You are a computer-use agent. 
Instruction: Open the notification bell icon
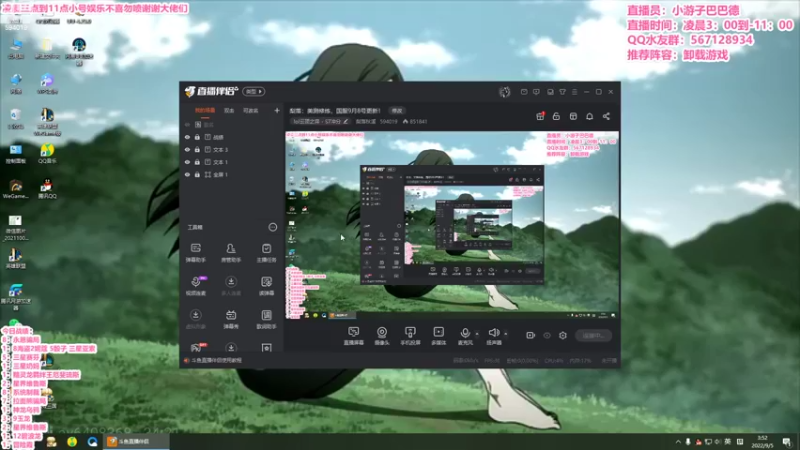[x=589, y=116]
